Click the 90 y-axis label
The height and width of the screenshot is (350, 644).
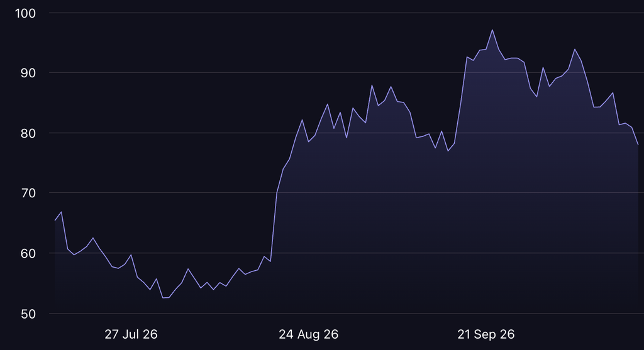(x=28, y=73)
